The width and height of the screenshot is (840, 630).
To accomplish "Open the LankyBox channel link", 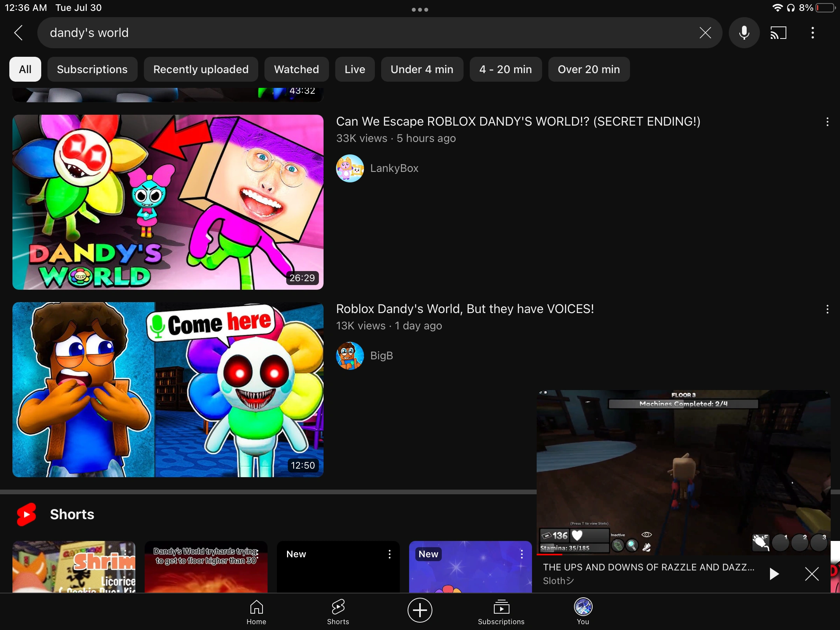I will (x=394, y=168).
